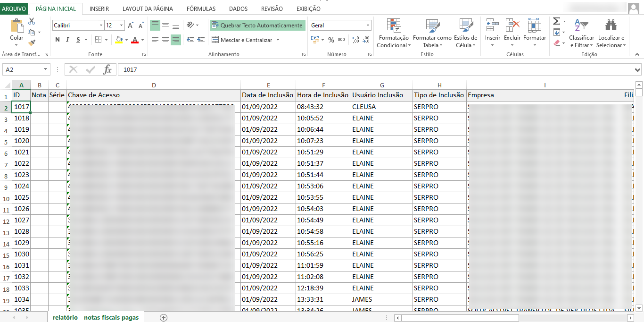Click the Copy icon
The width and height of the screenshot is (644, 322).
click(32, 32)
